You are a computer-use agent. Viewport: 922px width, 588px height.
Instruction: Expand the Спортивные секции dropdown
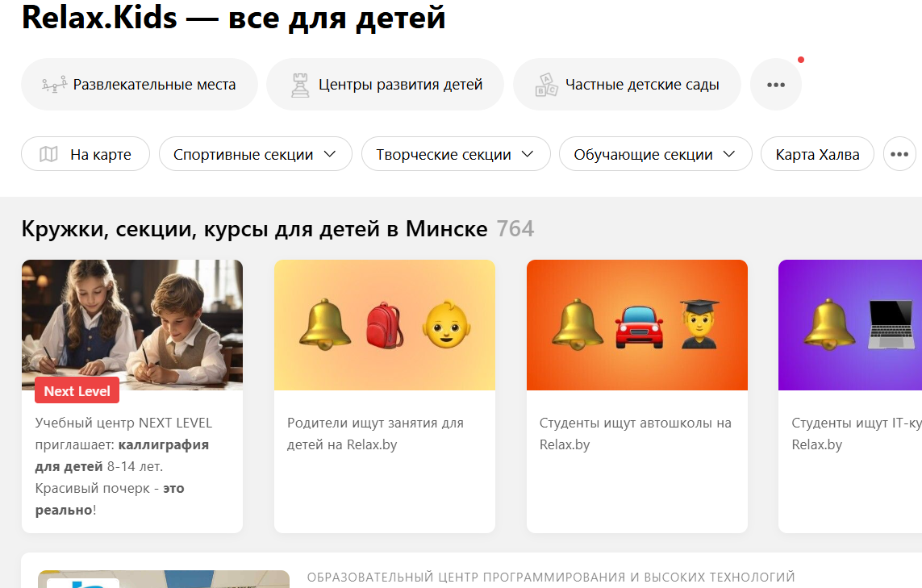(x=255, y=154)
